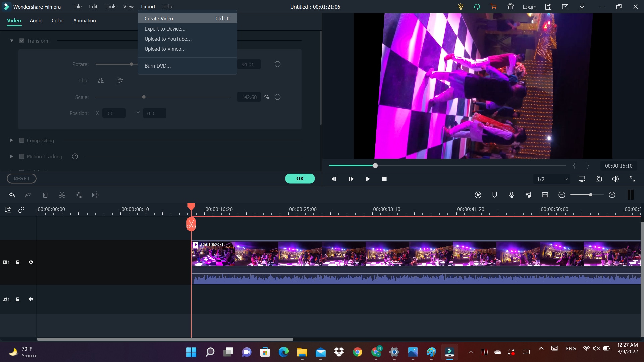Click the undo arrow in timeline toolbar

[12, 195]
